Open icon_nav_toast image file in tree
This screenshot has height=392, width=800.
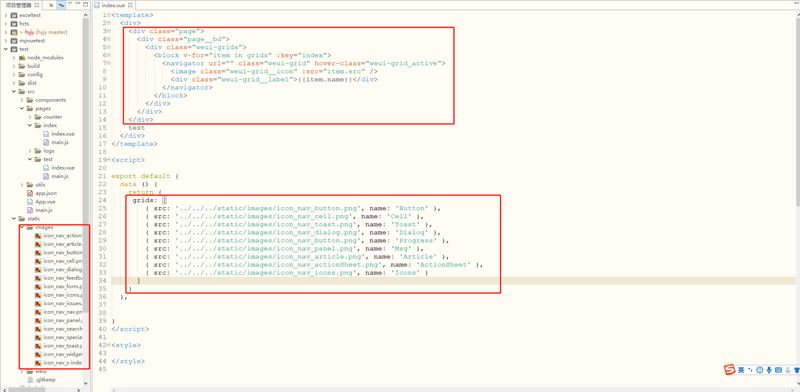click(x=63, y=346)
